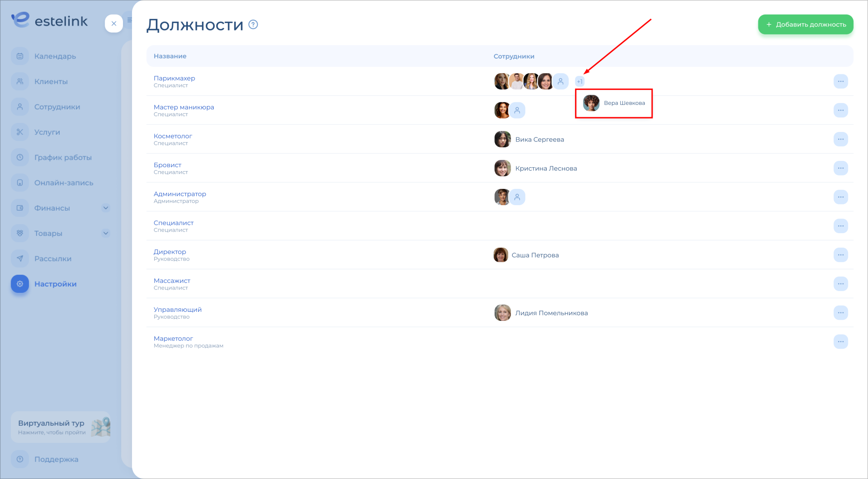Click help question mark beside Должности
The width and height of the screenshot is (868, 479).
point(253,25)
